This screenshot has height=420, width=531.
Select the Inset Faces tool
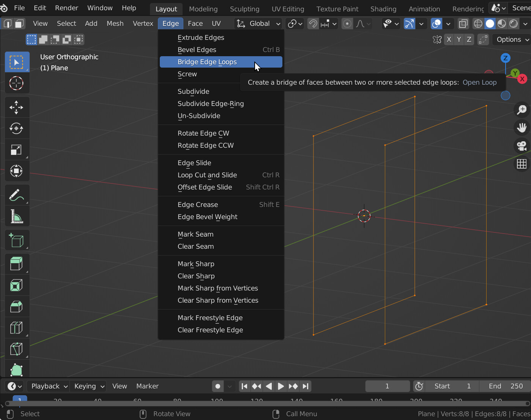tap(17, 285)
